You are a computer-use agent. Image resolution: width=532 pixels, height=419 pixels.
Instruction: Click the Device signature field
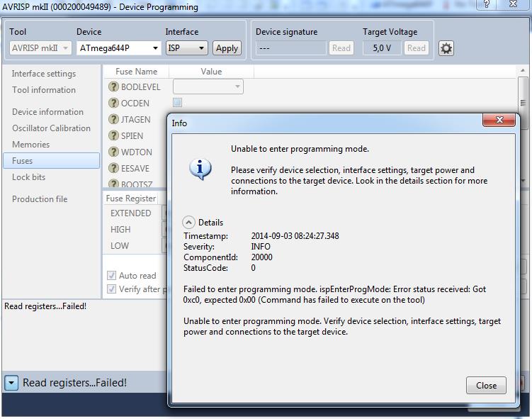click(x=290, y=48)
